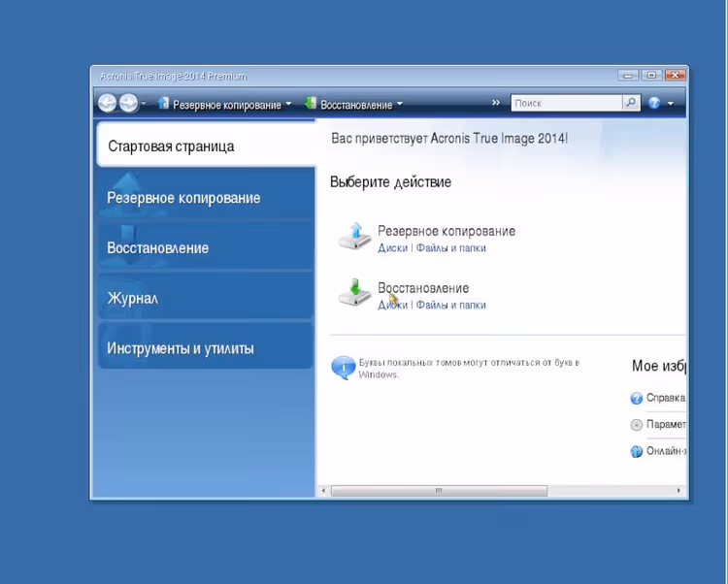
Task: Click the Forward navigation arrow
Action: pos(128,103)
